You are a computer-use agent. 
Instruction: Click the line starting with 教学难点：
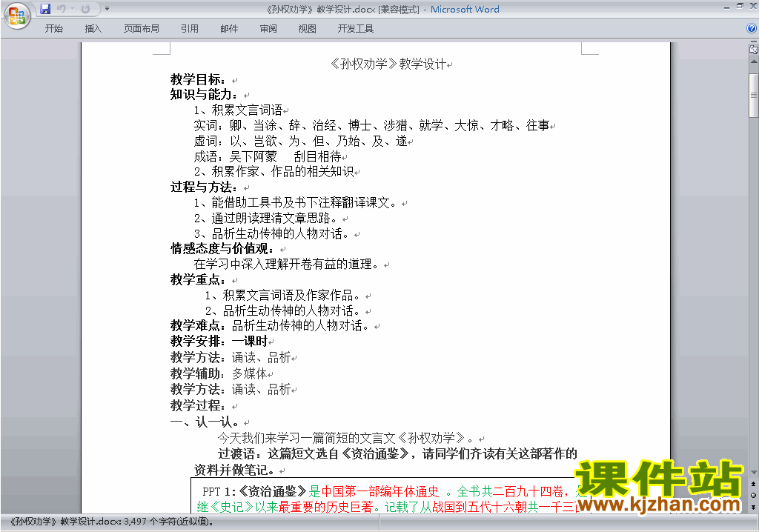(x=270, y=326)
